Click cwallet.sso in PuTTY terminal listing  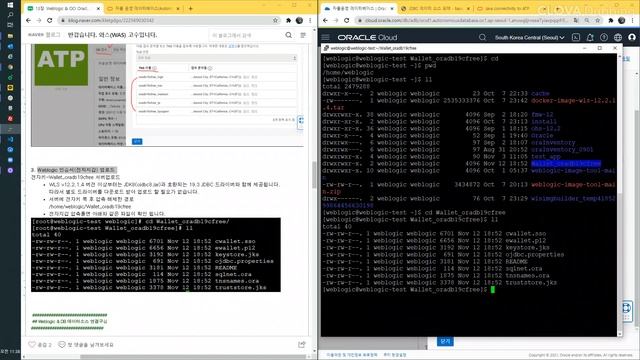pos(526,234)
